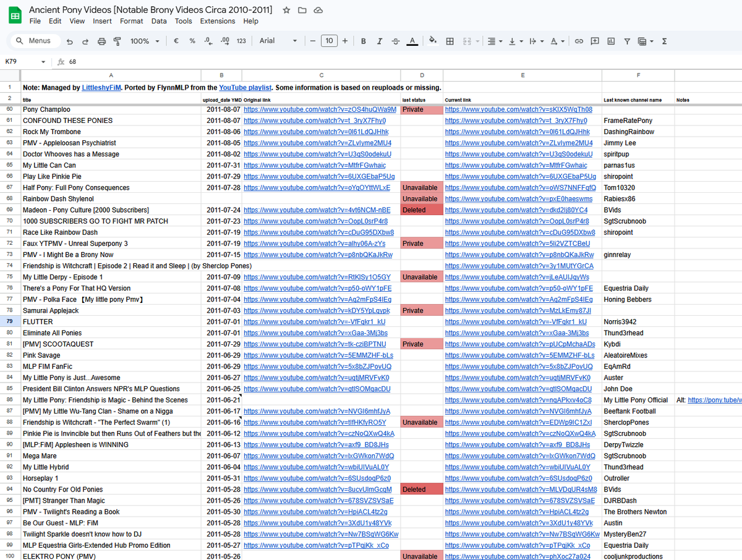
Task: Select the channel cell 'Equestria Daily' in row 76
Action: [x=638, y=289]
